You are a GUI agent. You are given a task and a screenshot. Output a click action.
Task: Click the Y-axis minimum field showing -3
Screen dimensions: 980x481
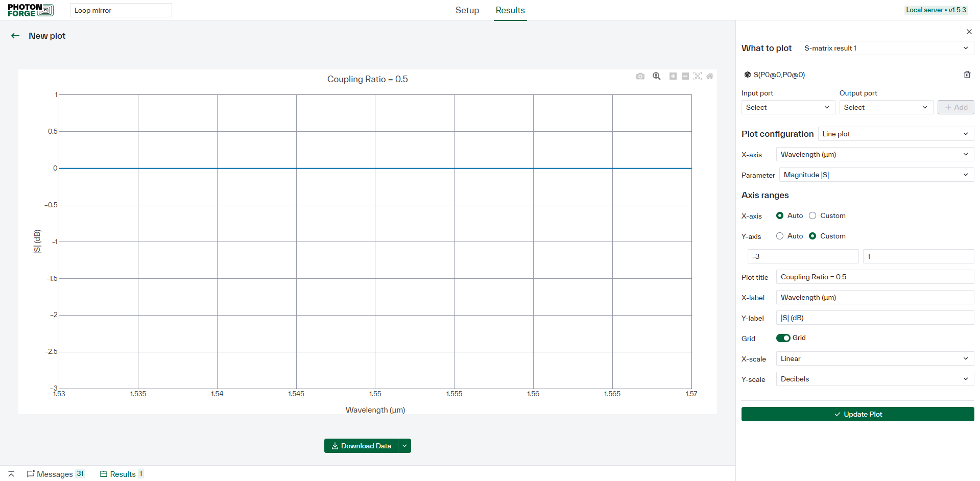[x=803, y=256]
